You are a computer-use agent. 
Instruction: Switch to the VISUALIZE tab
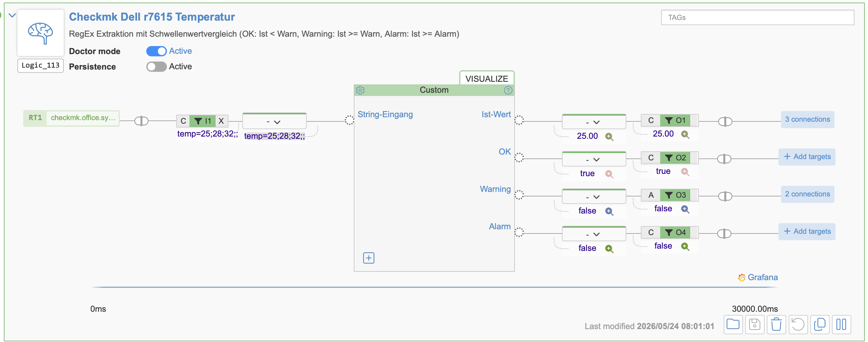tap(487, 79)
